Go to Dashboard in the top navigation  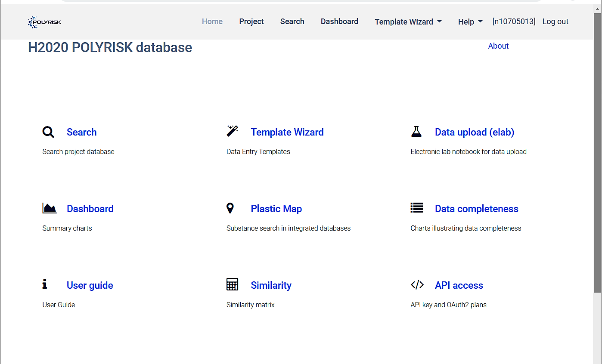tap(339, 22)
